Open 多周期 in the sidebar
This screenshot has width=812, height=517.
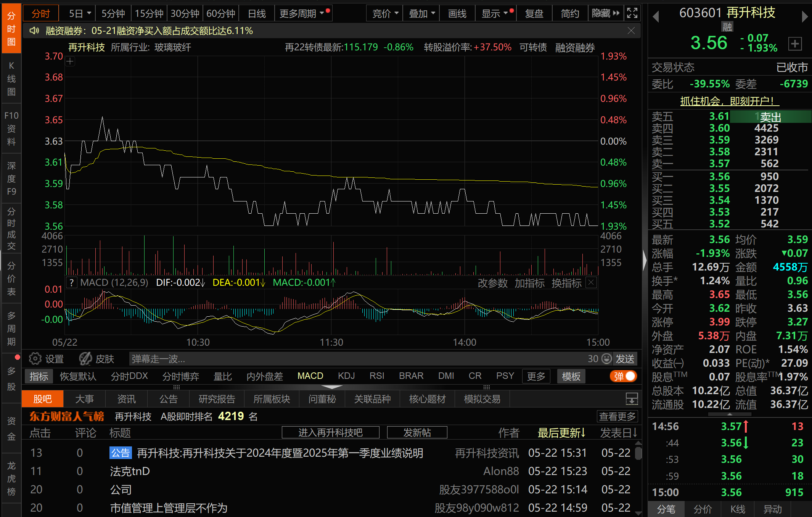tap(11, 329)
